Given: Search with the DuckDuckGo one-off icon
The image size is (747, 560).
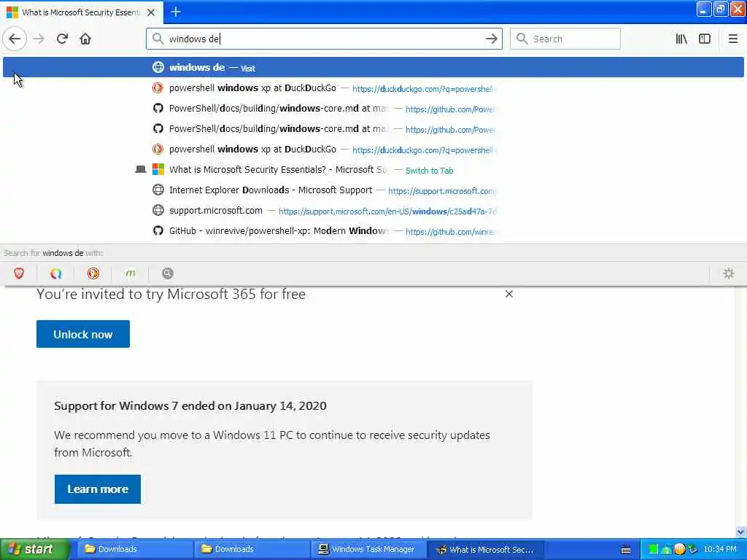Looking at the screenshot, I should (x=93, y=273).
